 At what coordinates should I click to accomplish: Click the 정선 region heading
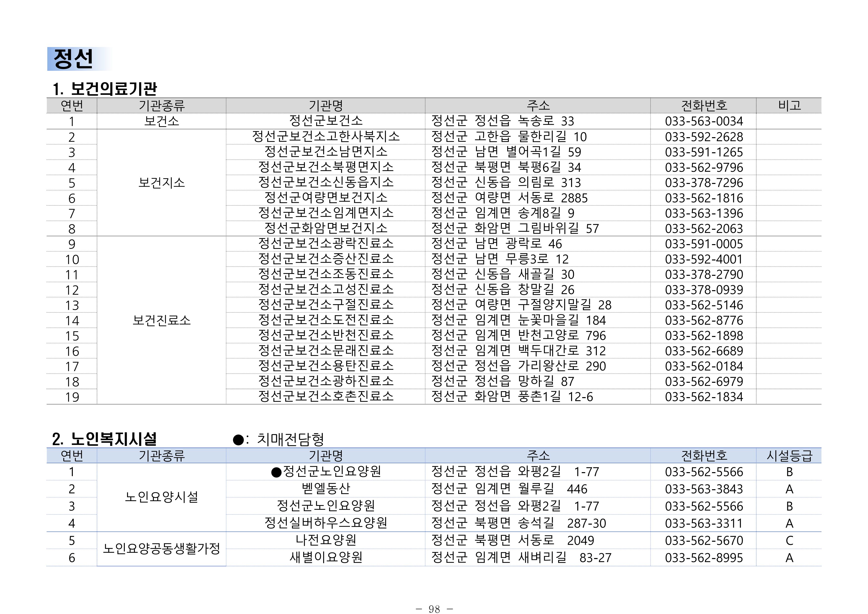(73, 59)
